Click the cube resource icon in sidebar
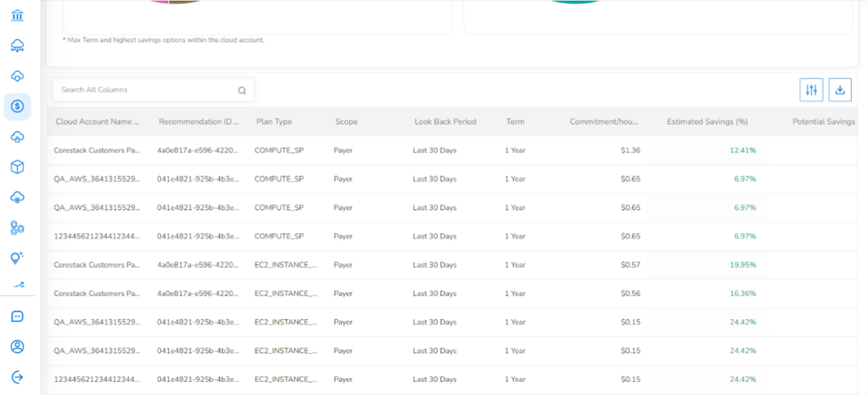Viewport: 868px width, 395px height. (x=17, y=167)
